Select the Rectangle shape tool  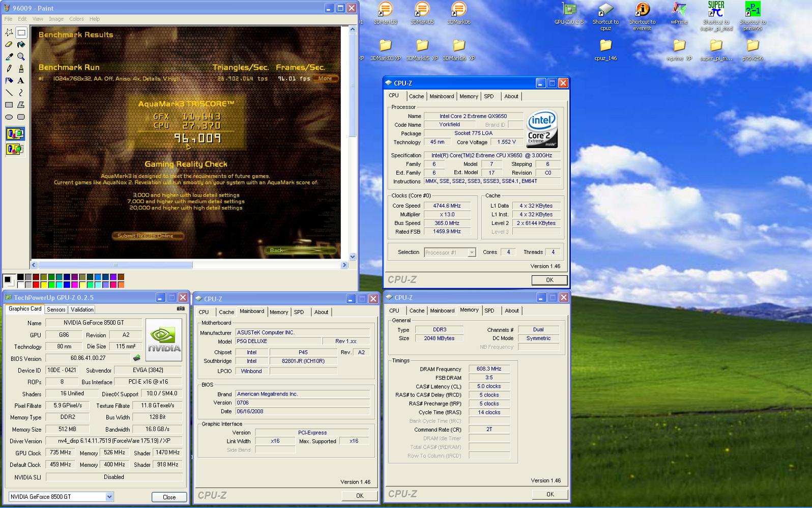tap(9, 105)
